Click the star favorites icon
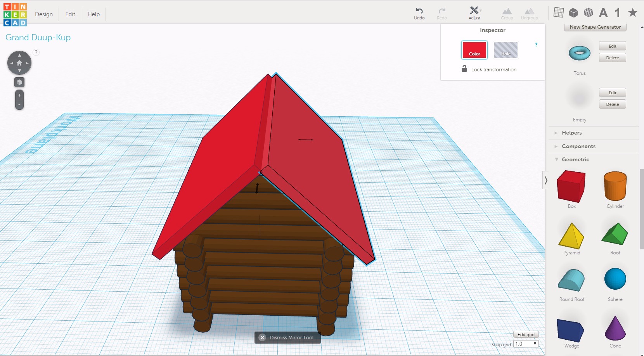This screenshot has height=356, width=644. [x=633, y=12]
